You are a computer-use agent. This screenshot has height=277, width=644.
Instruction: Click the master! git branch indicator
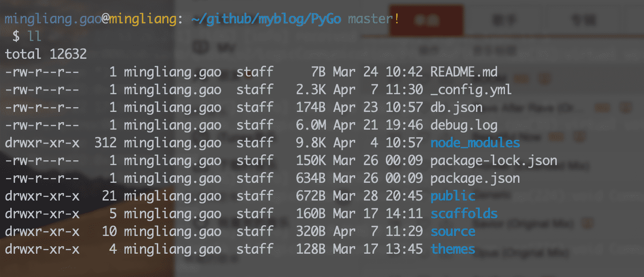374,20
